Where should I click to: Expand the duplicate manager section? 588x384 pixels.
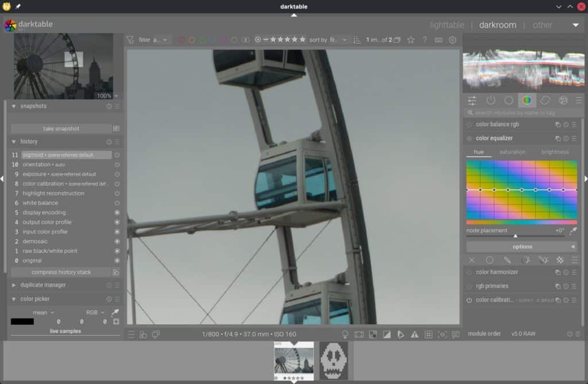[x=14, y=285]
